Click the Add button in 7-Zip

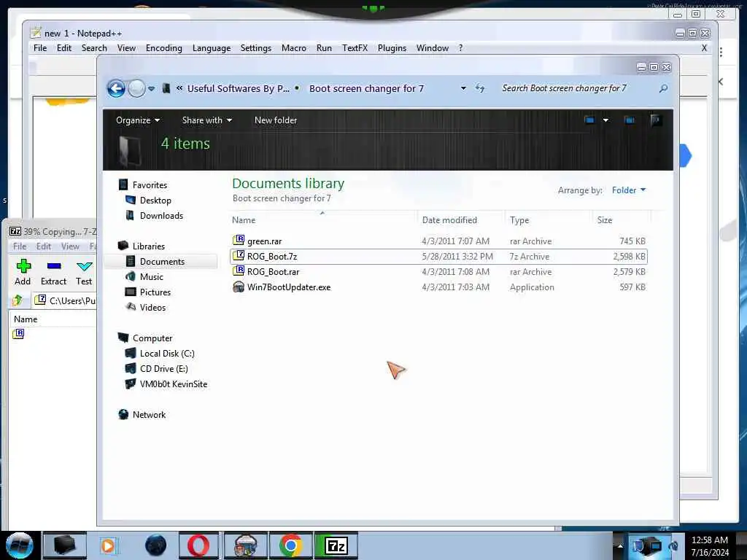click(23, 273)
